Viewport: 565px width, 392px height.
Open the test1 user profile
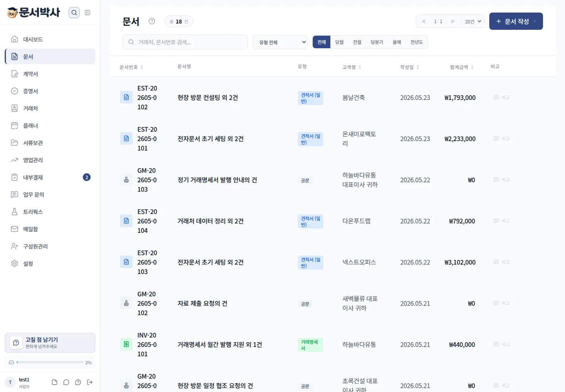point(18,382)
